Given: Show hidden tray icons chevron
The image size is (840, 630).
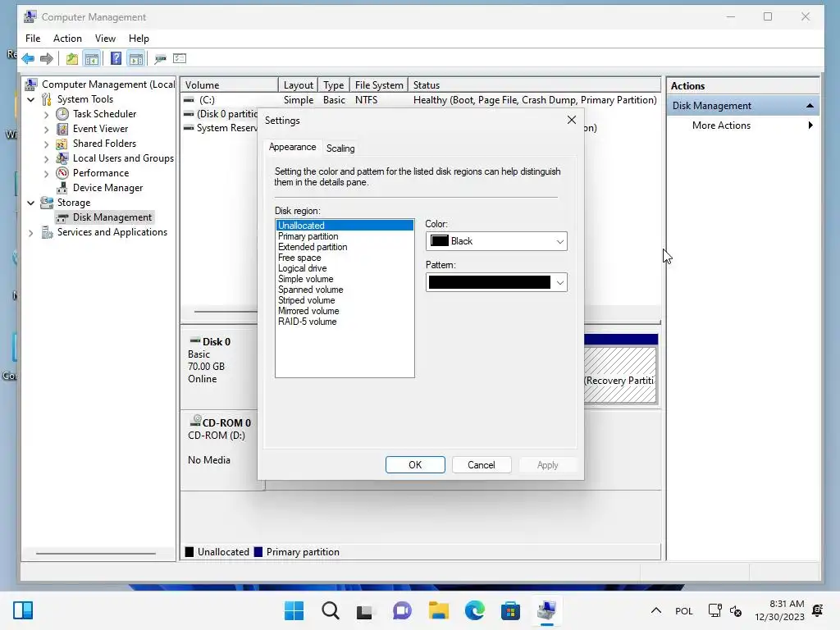Looking at the screenshot, I should pyautogui.click(x=655, y=610).
